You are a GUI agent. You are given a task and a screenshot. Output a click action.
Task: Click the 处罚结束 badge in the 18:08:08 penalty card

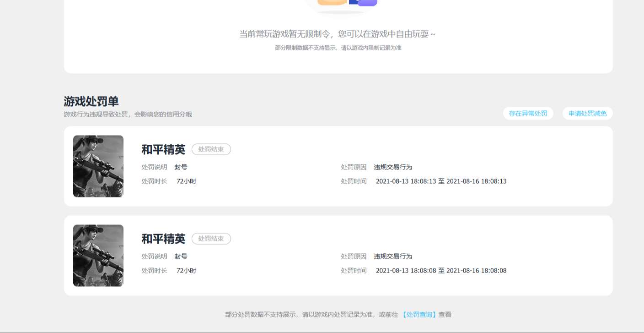[x=211, y=239]
